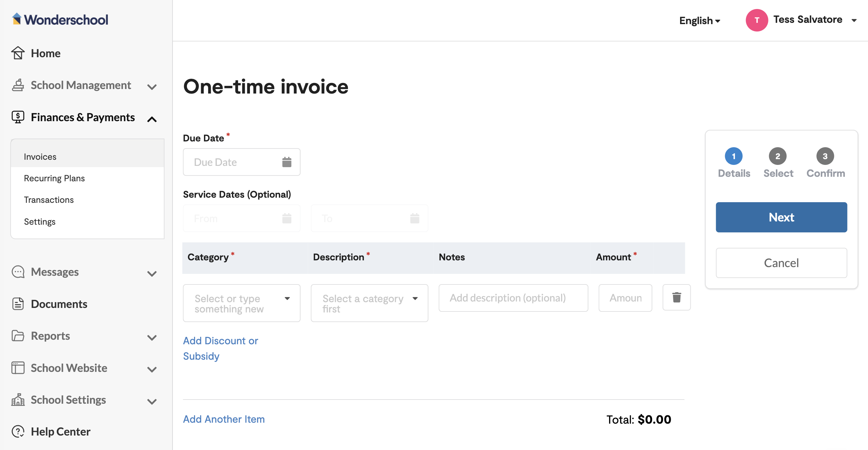Viewport: 868px width, 450px height.
Task: Click the Home house icon
Action: [18, 53]
